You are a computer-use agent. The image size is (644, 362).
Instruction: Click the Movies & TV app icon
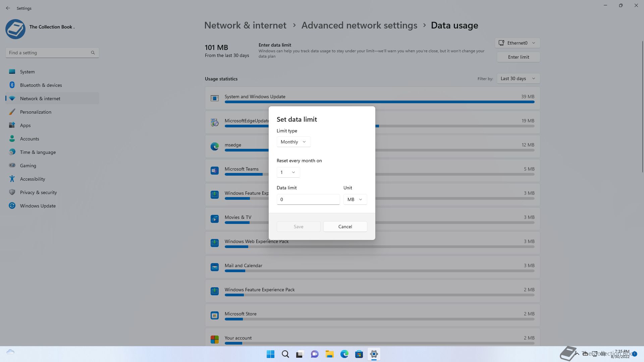click(215, 219)
